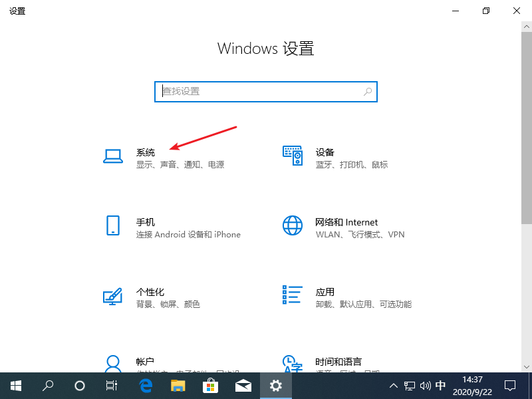Open the Windows Start menu
The height and width of the screenshot is (399, 532).
[15, 386]
